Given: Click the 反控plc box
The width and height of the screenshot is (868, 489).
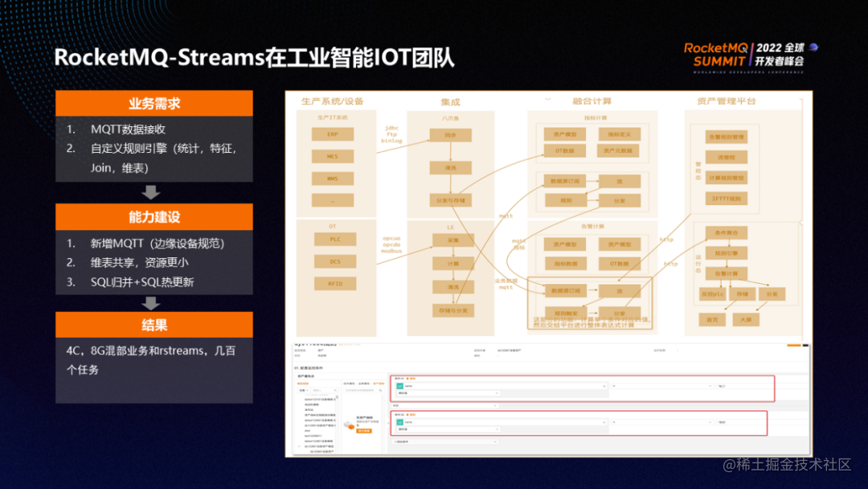Looking at the screenshot, I should click(712, 294).
